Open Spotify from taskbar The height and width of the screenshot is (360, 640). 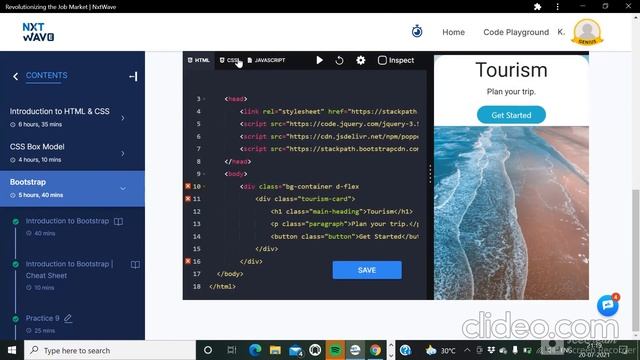point(335,350)
